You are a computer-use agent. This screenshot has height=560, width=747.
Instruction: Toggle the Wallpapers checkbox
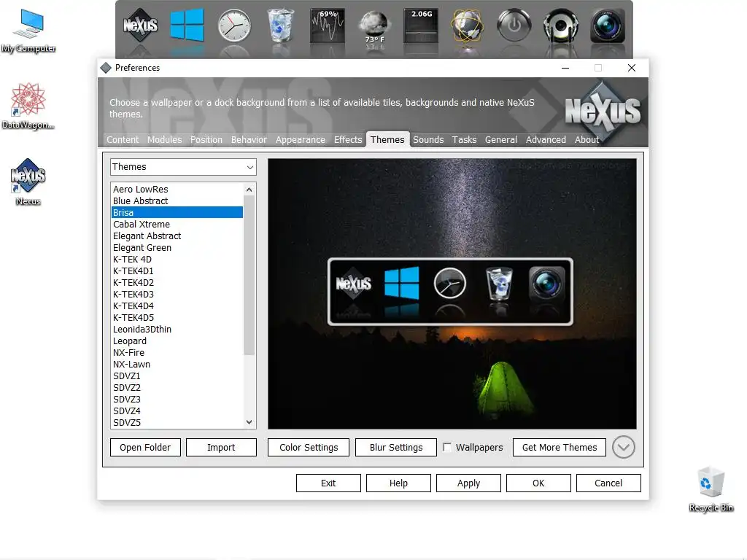(447, 447)
